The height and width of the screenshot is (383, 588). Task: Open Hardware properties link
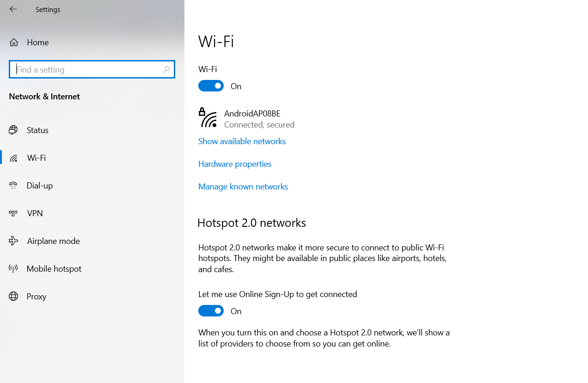[x=234, y=164]
